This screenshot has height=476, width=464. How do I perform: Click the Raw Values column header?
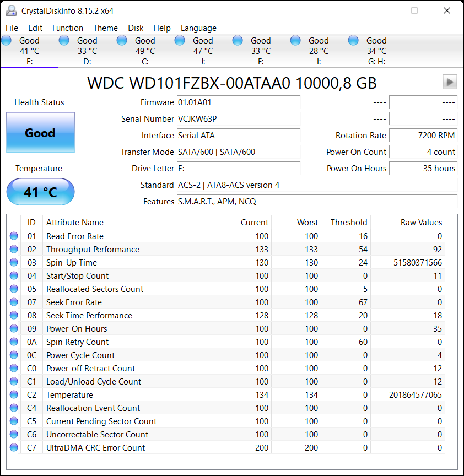click(408, 223)
